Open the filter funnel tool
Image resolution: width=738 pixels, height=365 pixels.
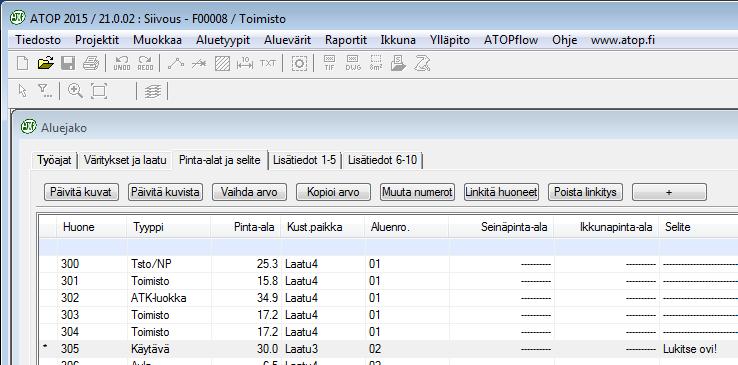point(45,90)
